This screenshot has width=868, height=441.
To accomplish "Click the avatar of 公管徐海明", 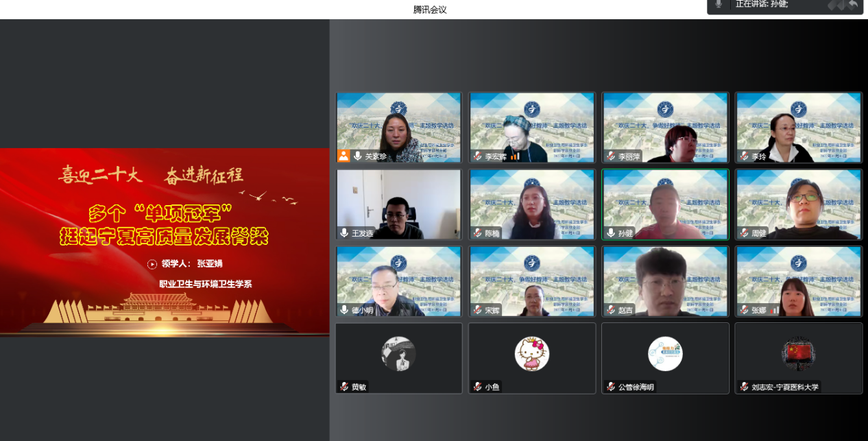I will 665,354.
